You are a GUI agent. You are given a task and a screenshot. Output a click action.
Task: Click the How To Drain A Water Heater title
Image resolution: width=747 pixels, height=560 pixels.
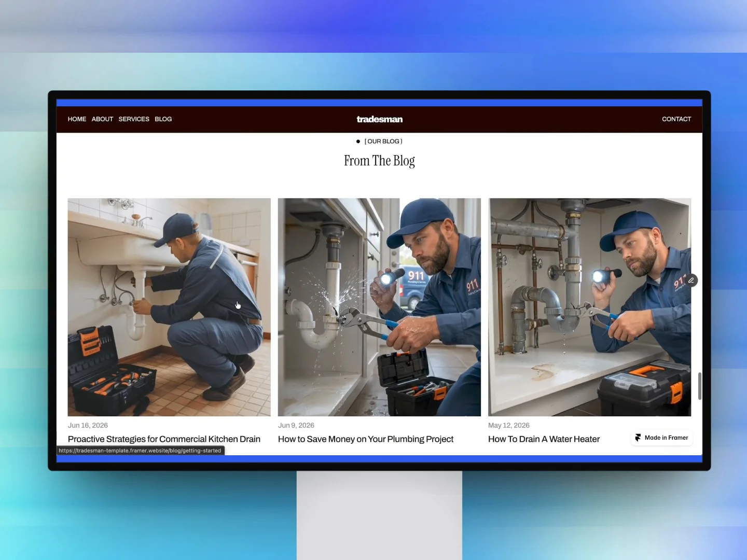(544, 439)
